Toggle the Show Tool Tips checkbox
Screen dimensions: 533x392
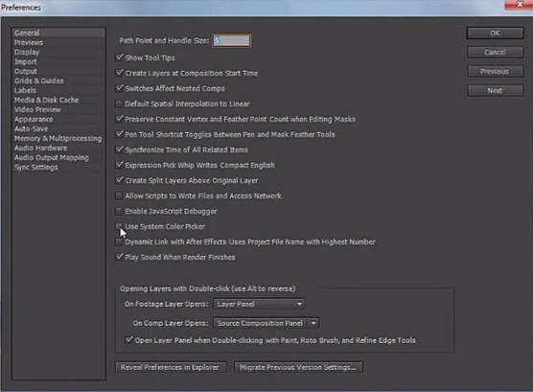(x=119, y=58)
